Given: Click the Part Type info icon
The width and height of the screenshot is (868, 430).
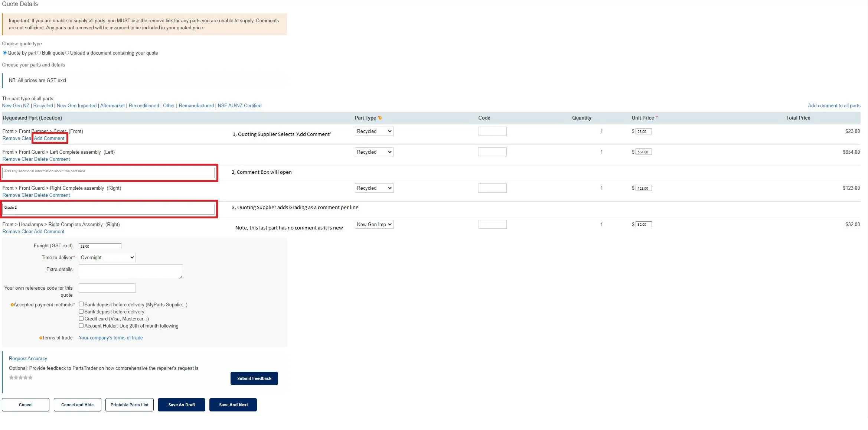Looking at the screenshot, I should [380, 118].
